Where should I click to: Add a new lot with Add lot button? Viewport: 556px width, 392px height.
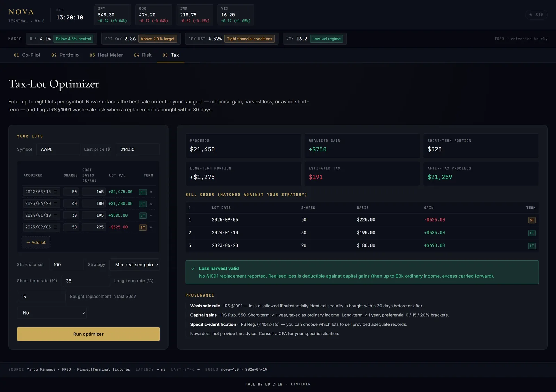coord(36,242)
